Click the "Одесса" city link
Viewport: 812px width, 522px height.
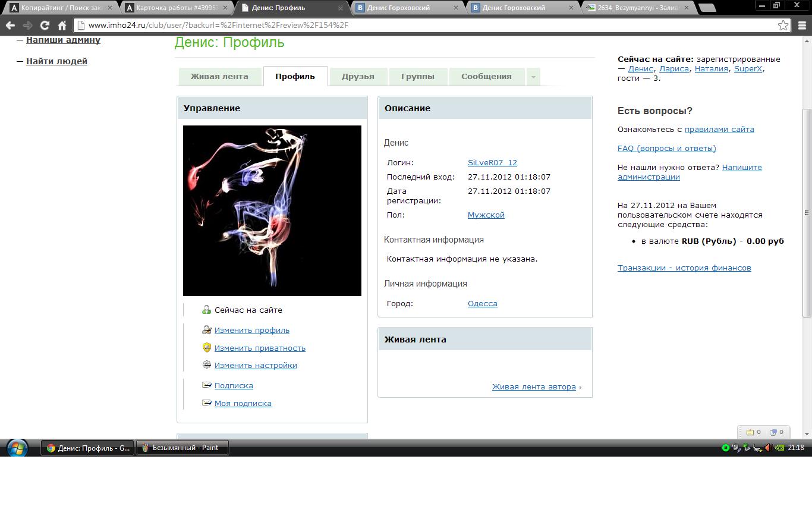point(482,303)
